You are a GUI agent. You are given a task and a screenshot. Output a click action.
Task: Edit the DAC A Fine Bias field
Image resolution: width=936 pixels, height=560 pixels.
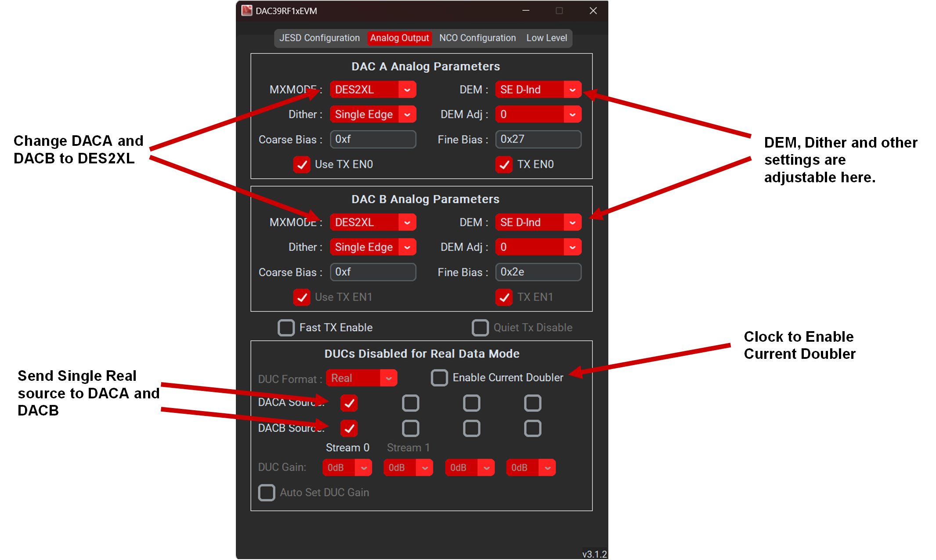click(538, 139)
